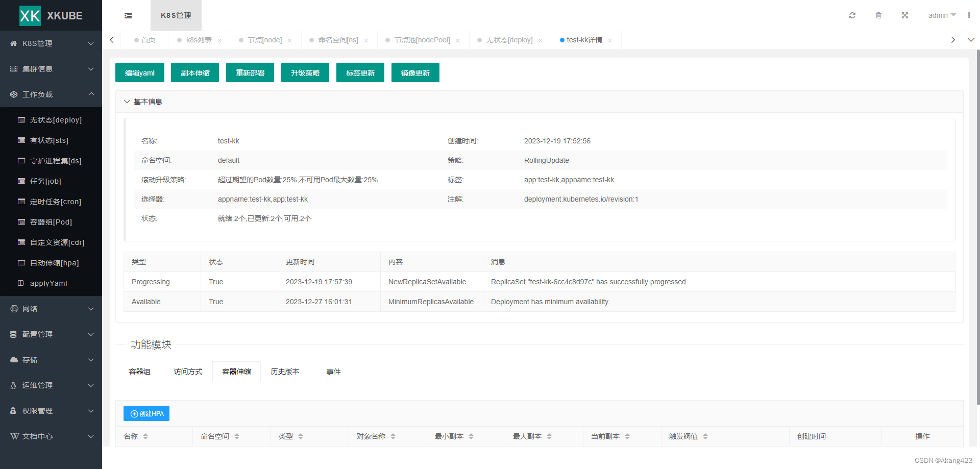Open applyYaml in the sidebar
Screen dimensions: 980x469
pos(51,283)
